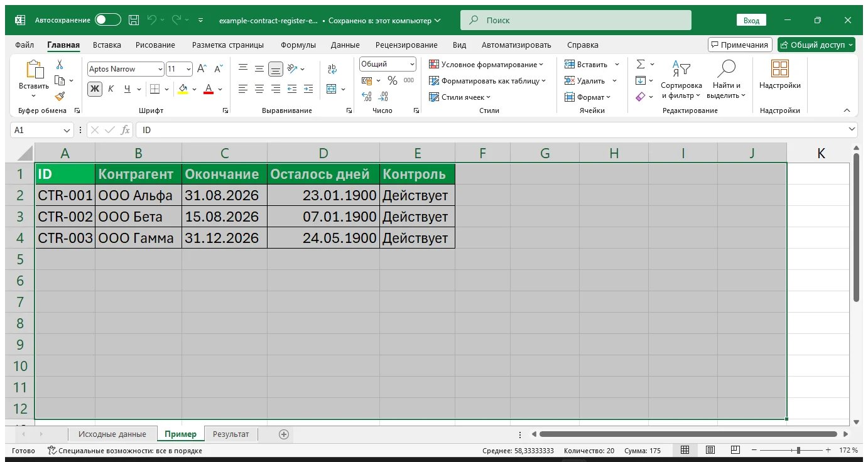868x462 pixels.
Task: Click the Format Painter brush icon
Action: pyautogui.click(x=60, y=97)
